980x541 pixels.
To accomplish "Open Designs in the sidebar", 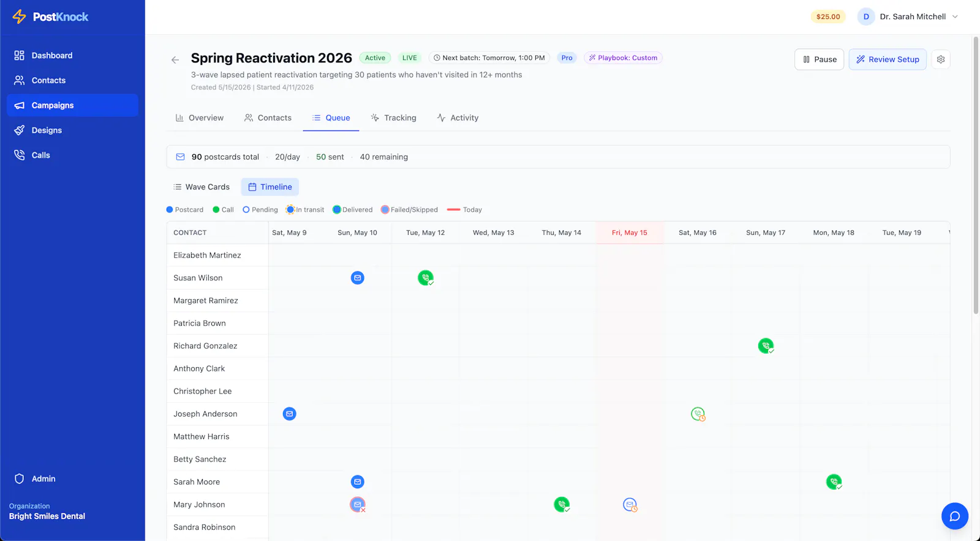I will (72, 130).
